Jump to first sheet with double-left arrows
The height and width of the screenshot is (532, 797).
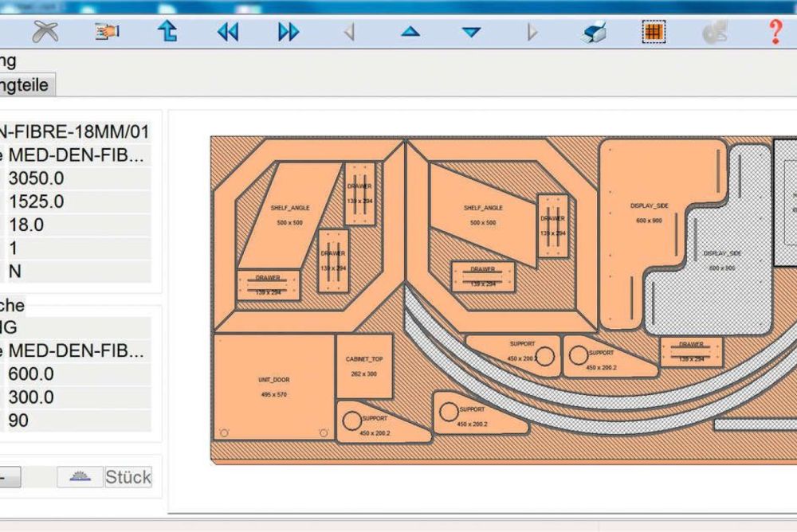coord(228,32)
